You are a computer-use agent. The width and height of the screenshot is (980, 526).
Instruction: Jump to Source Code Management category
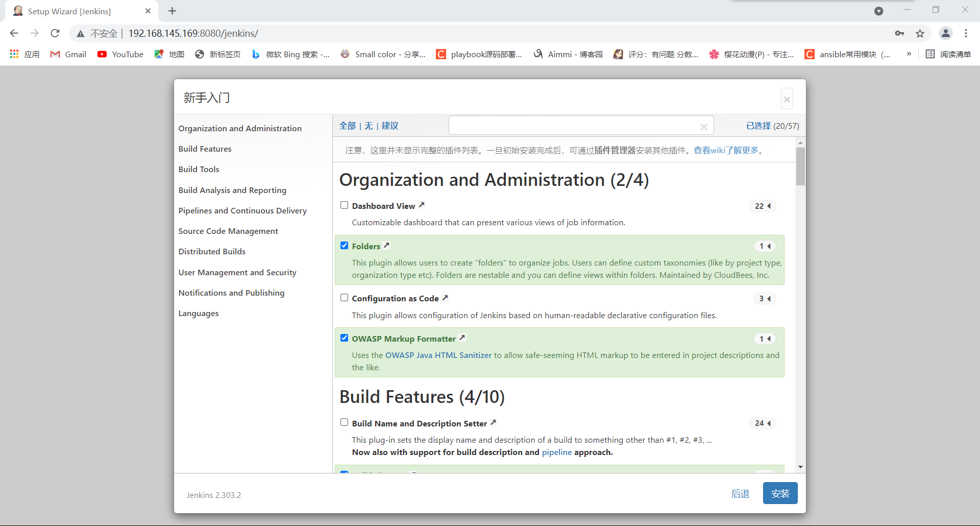click(x=228, y=231)
